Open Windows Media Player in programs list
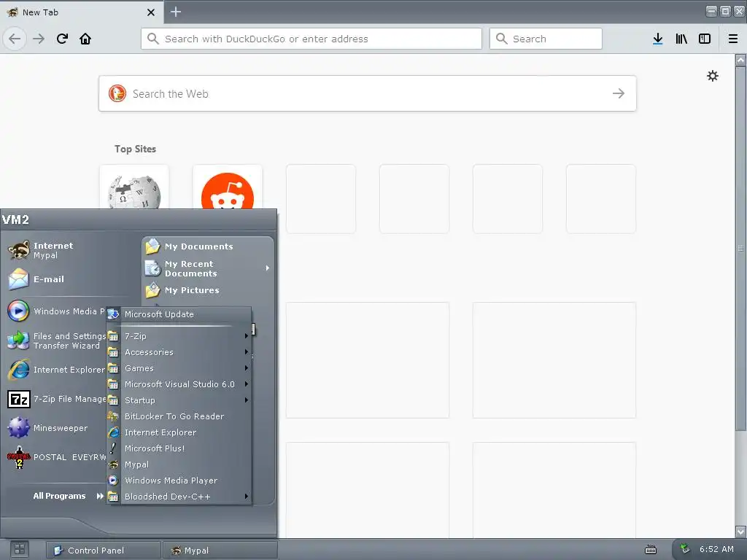747x560 pixels. pyautogui.click(x=179, y=481)
